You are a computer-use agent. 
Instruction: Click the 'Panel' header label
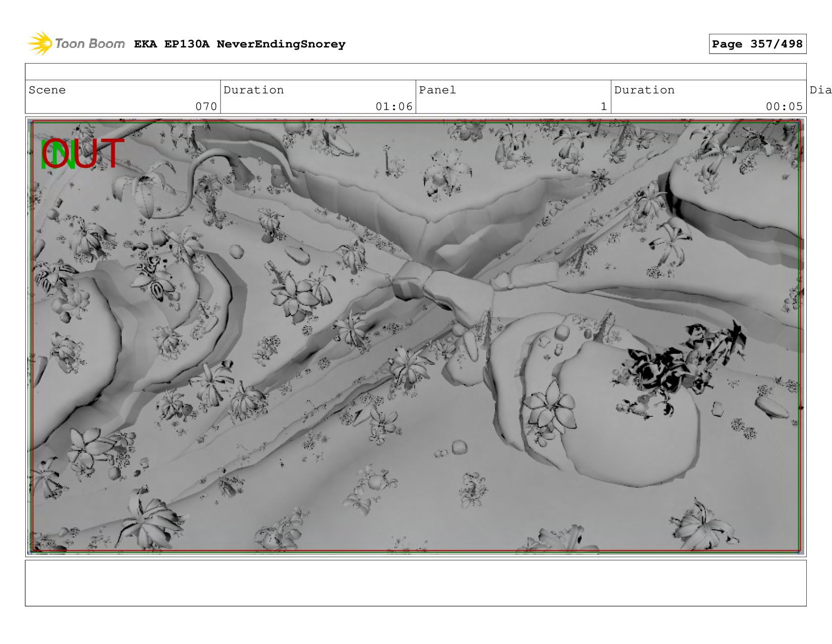437,90
